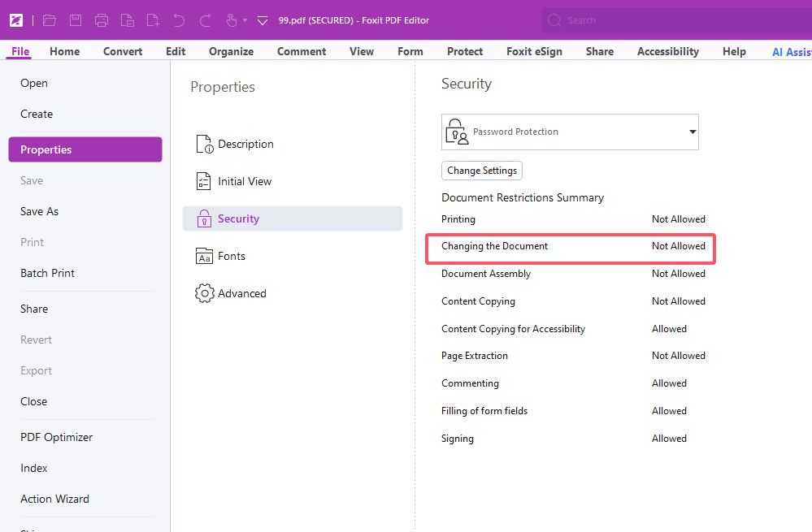The height and width of the screenshot is (532, 812).
Task: Switch to the Home tab
Action: point(65,51)
